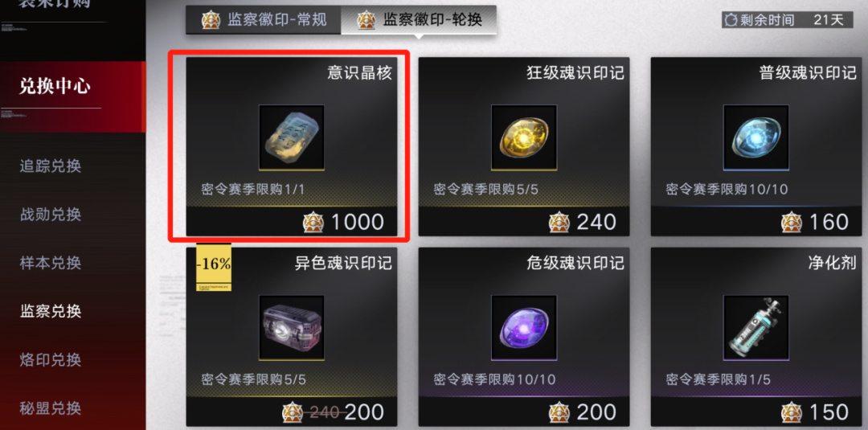
Task: Select the 意识晶核 item icon
Action: coord(292,137)
